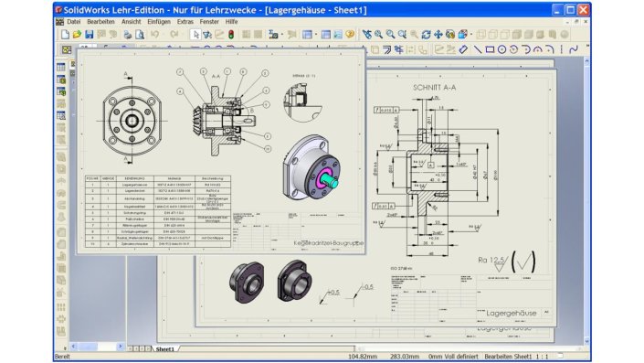644x363 pixels.
Task: Click the SCHNITT A-A section title
Action: [x=434, y=88]
